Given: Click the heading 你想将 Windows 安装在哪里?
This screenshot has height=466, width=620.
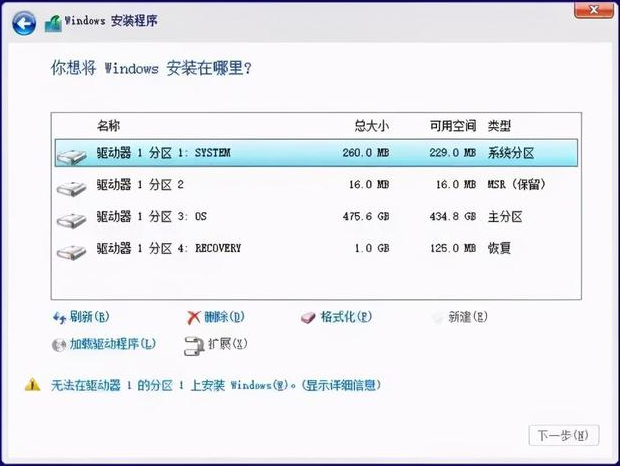Looking at the screenshot, I should [151, 68].
